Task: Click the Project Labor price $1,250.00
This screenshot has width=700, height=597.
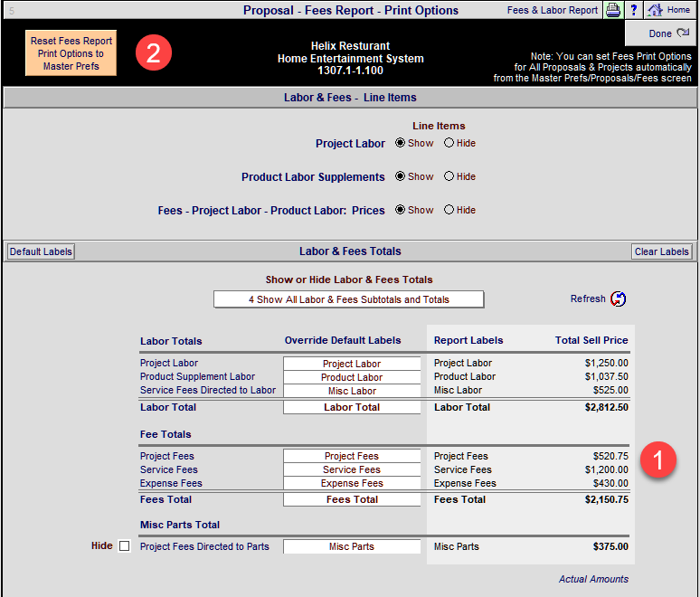Action: (x=606, y=363)
